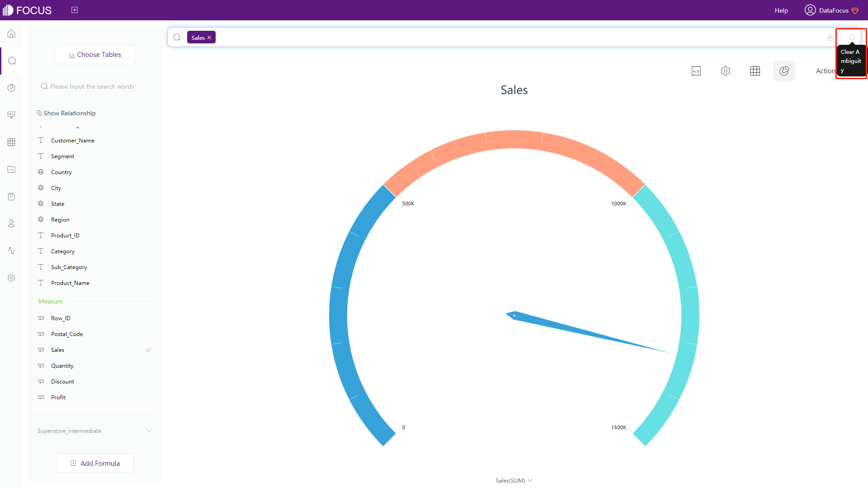The image size is (868, 488).
Task: Click the Clear Ambiguity refresh icon
Action: coord(852,38)
